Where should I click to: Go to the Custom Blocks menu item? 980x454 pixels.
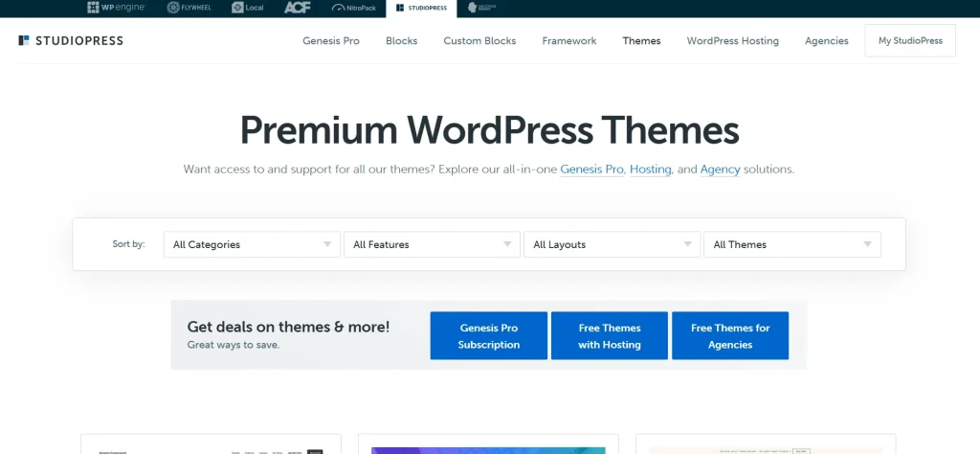tap(479, 41)
